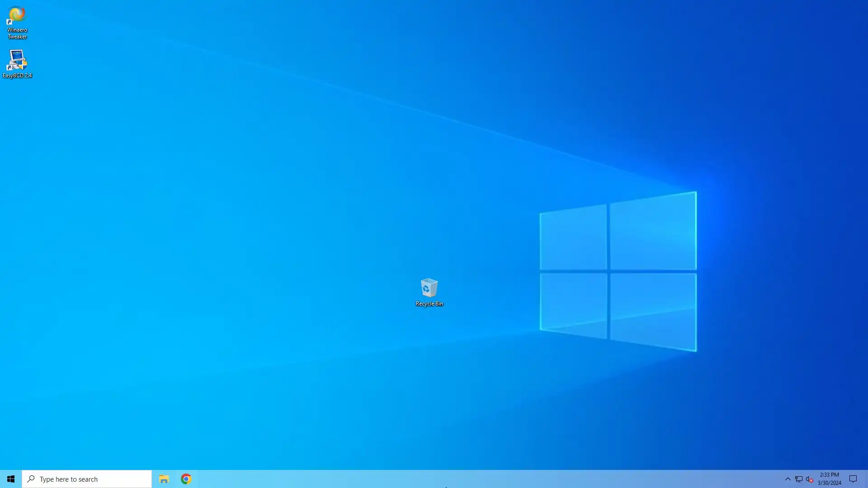Viewport: 868px width, 488px height.
Task: Click the magnifier icon in search box
Action: (x=31, y=479)
